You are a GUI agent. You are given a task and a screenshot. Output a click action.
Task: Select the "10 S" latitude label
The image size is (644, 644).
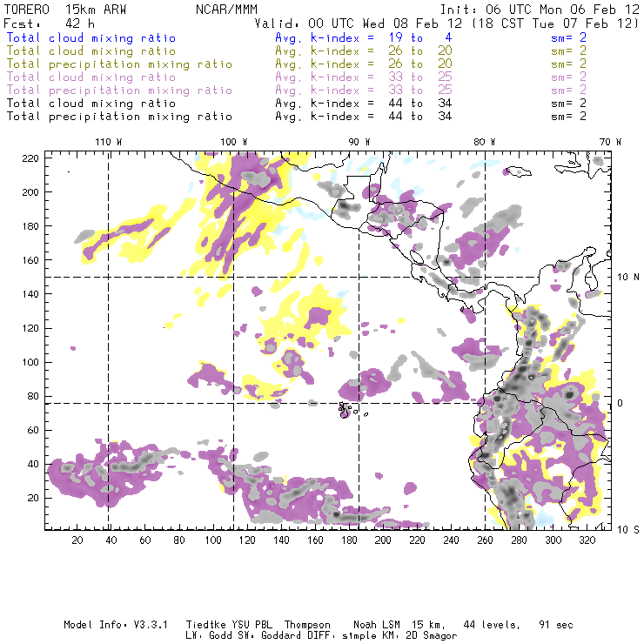pyautogui.click(x=628, y=530)
